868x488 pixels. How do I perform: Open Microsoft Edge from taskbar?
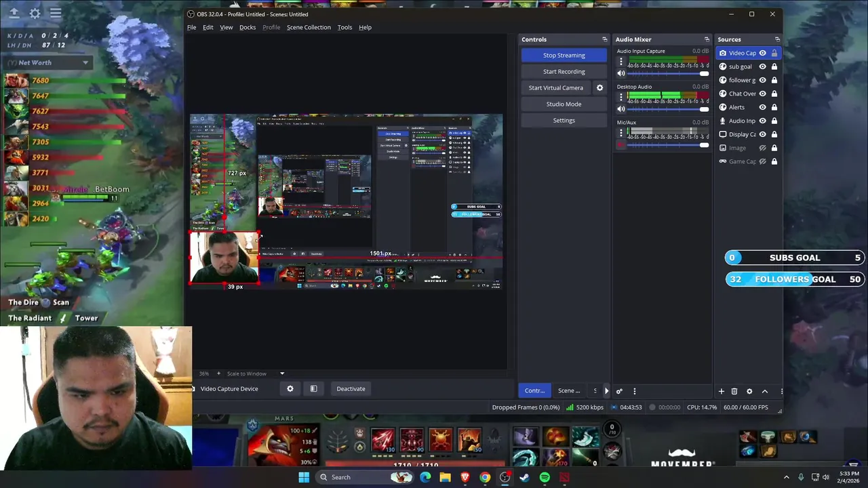425,477
